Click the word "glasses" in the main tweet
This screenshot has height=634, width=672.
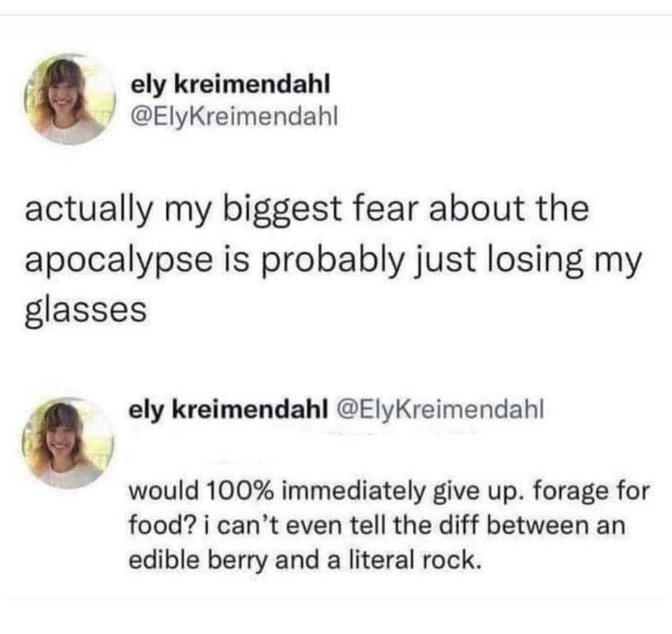click(86, 309)
